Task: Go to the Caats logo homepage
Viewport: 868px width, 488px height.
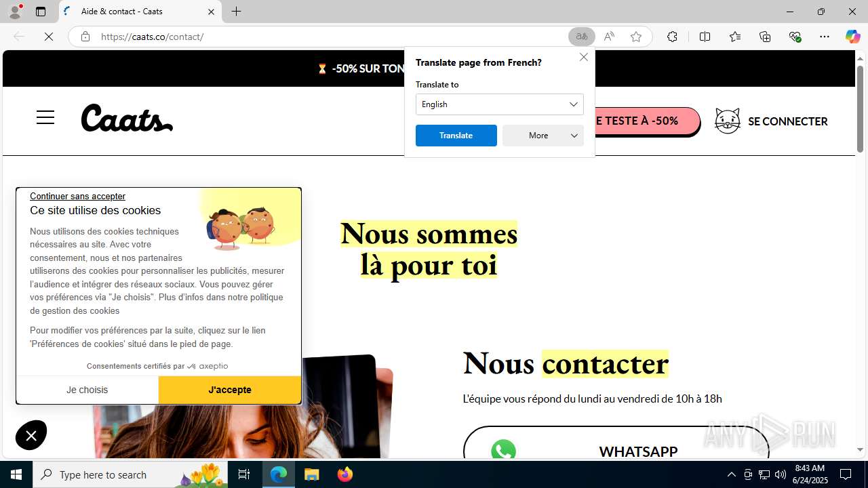Action: (127, 118)
